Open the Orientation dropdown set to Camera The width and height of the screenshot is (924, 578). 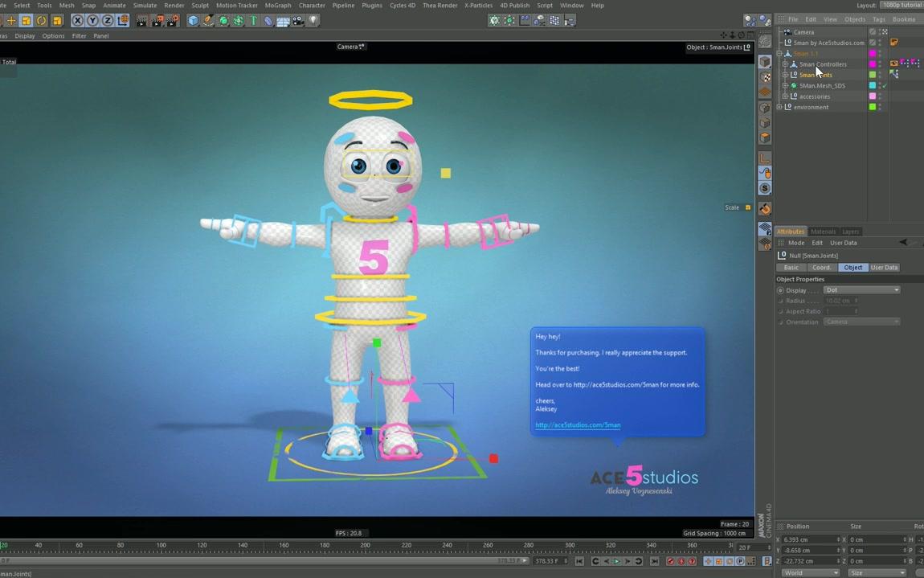(x=861, y=322)
